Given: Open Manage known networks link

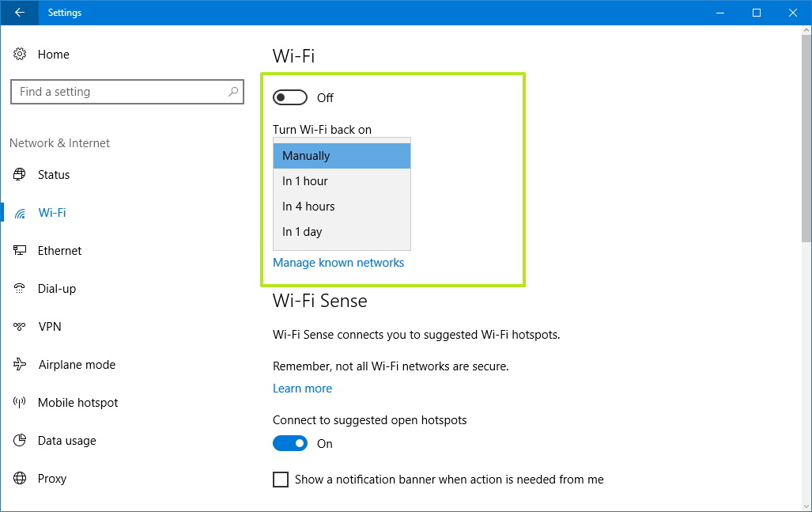Looking at the screenshot, I should point(338,263).
